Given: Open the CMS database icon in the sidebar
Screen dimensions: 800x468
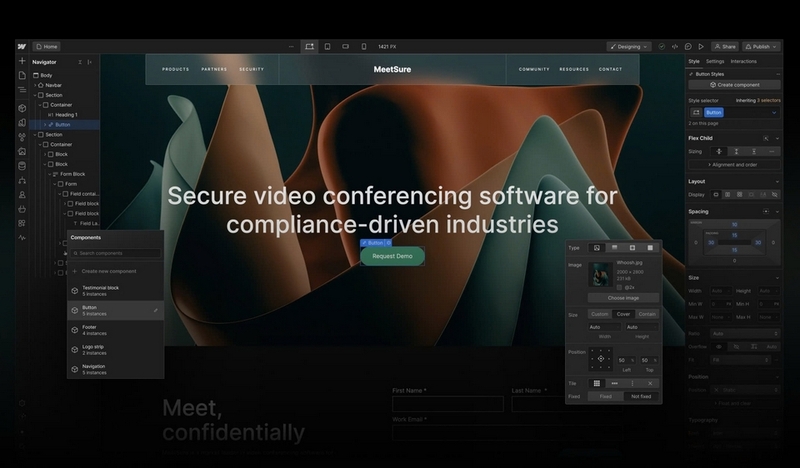Looking at the screenshot, I should (22, 166).
